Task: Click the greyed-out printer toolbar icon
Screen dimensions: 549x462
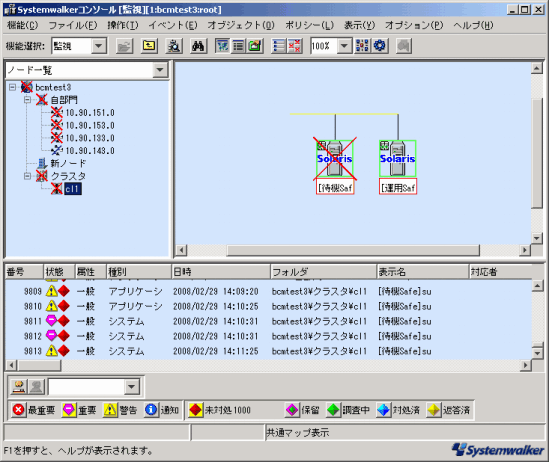Action: click(404, 46)
